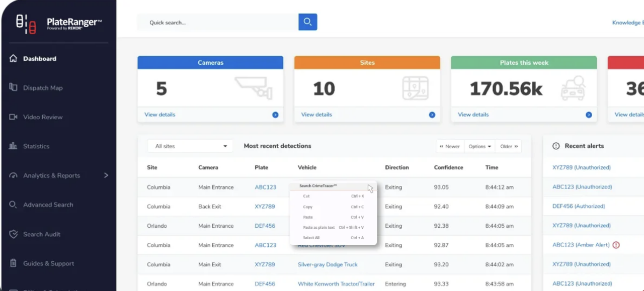Open the All sites dropdown
644x291 pixels.
tap(190, 146)
